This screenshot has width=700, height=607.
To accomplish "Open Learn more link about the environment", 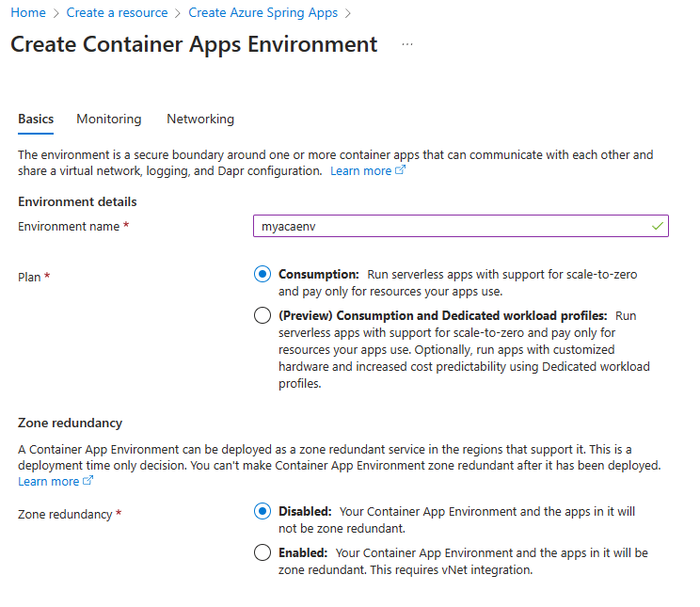I will tap(360, 170).
